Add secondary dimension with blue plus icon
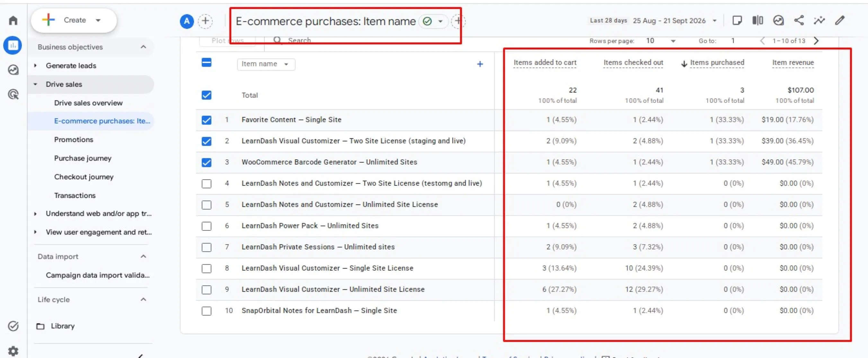Screen dimensions: 868x358 click(480, 64)
